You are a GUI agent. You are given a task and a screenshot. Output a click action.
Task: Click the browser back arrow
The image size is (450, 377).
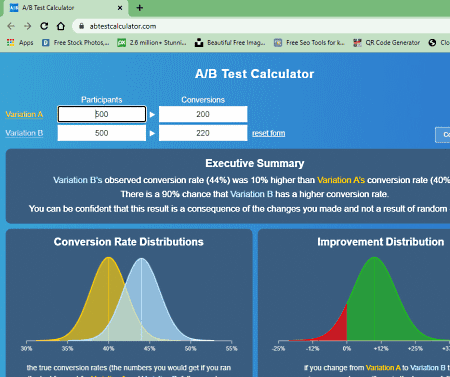pyautogui.click(x=11, y=26)
